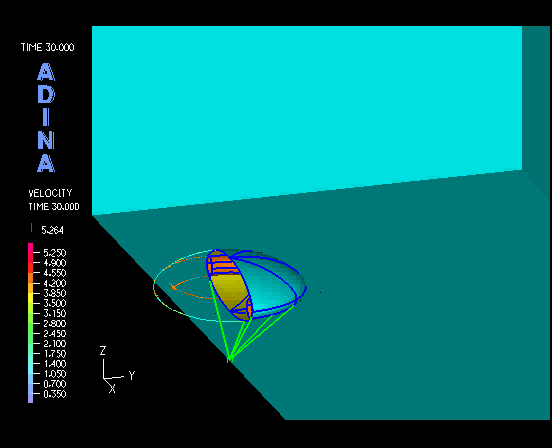Image resolution: width=552 pixels, height=448 pixels.
Task: Click the XYZ coordinate axes triad
Action: tap(117, 370)
